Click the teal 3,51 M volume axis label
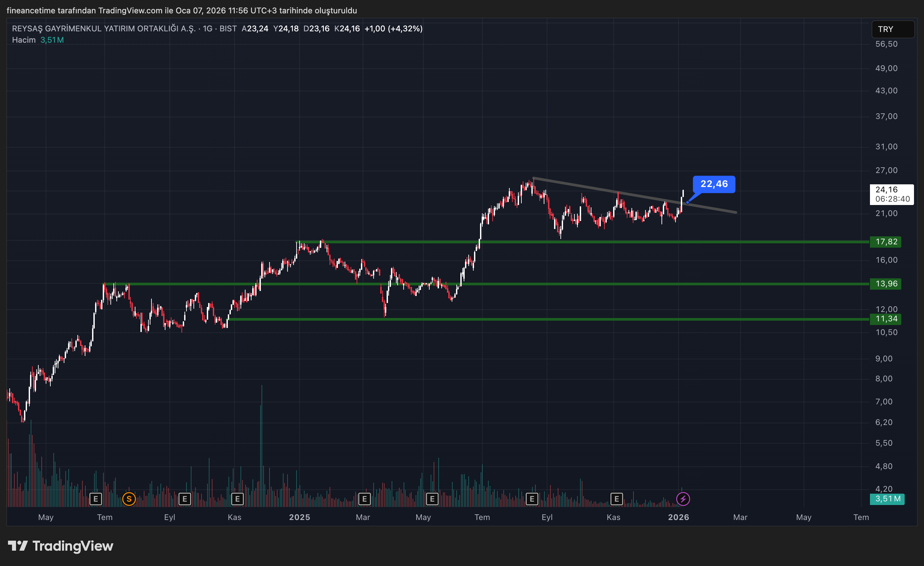Screen dimensions: 924x566 tap(887, 499)
